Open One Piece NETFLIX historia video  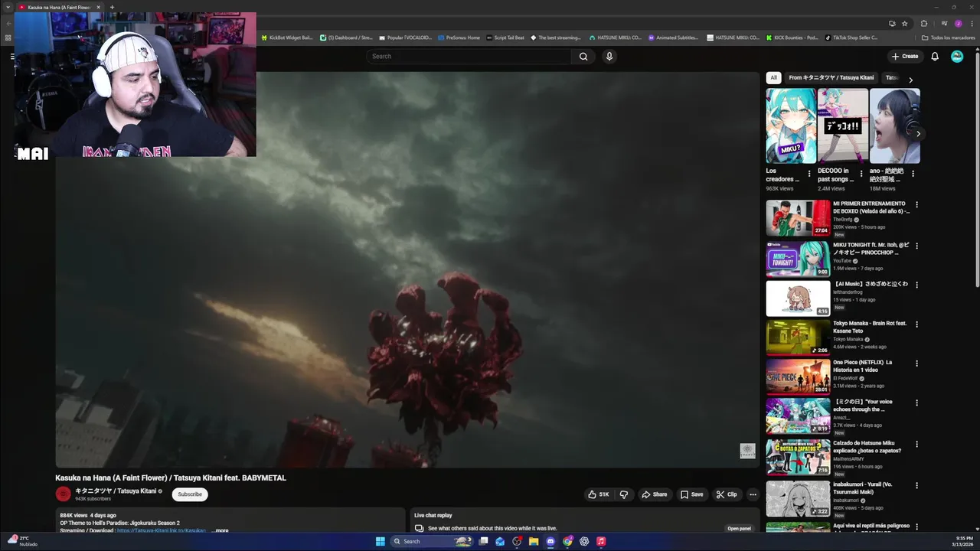[798, 377]
